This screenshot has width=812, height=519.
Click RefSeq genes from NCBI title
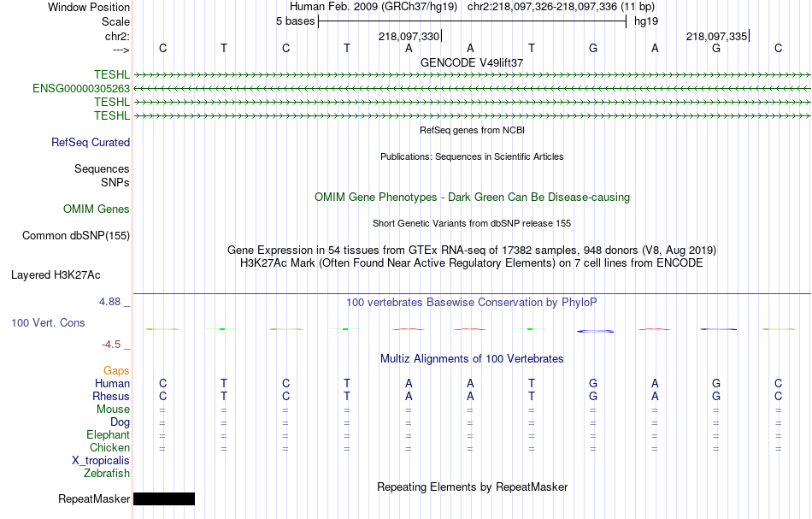(x=473, y=130)
